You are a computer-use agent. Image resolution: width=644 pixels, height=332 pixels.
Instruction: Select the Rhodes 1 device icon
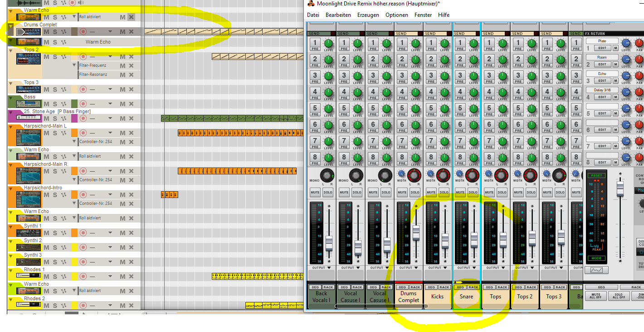pos(29,275)
